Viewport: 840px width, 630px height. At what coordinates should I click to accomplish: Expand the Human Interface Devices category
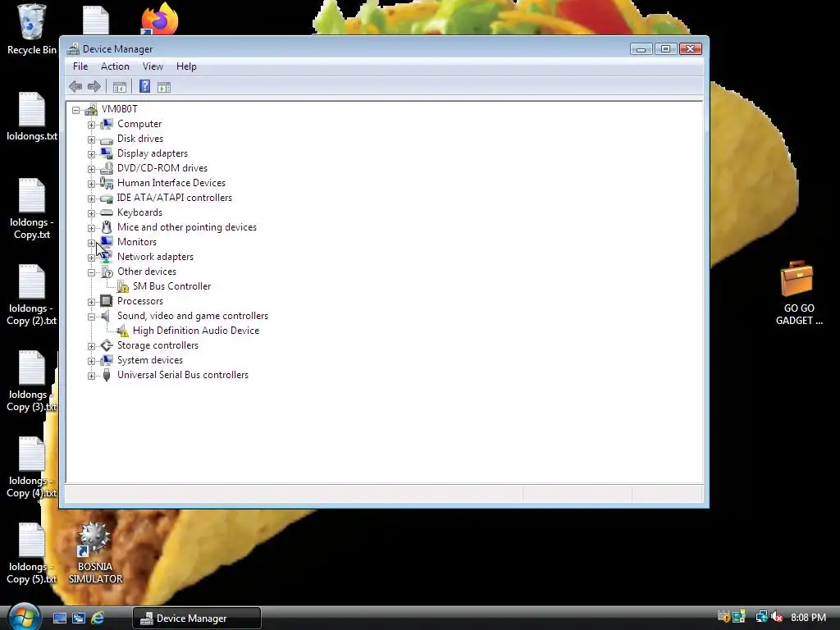(x=92, y=184)
